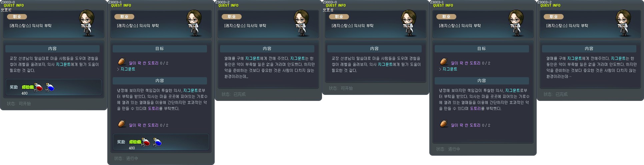Screen dimensions: 644x165
Task: Expand the 지그문트 arrow entry in the second panel
Action: click(x=126, y=69)
